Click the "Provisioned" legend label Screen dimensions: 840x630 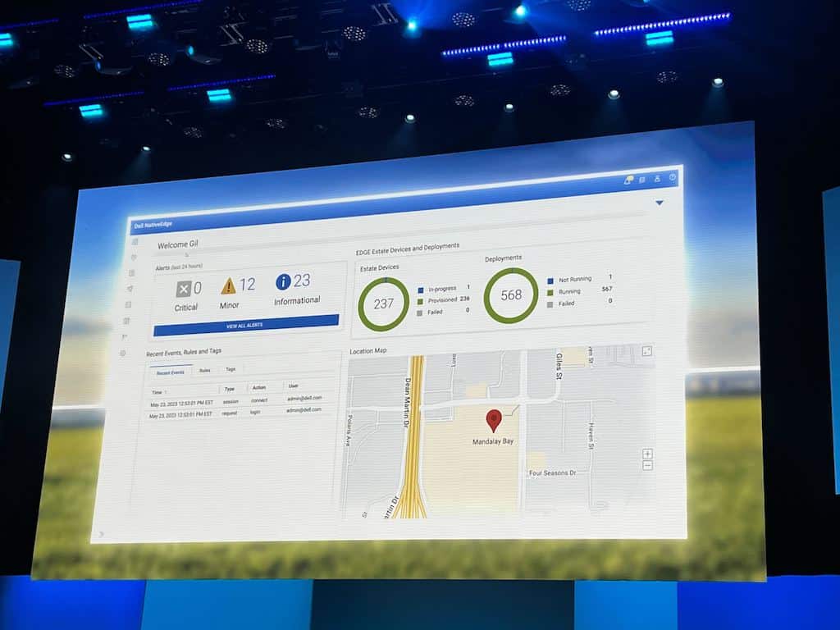point(442,300)
